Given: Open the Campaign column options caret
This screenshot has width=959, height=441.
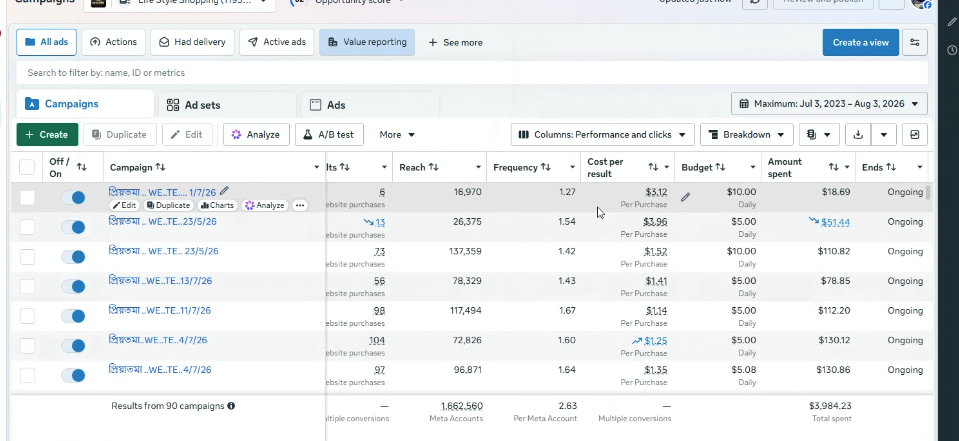Looking at the screenshot, I should [316, 167].
